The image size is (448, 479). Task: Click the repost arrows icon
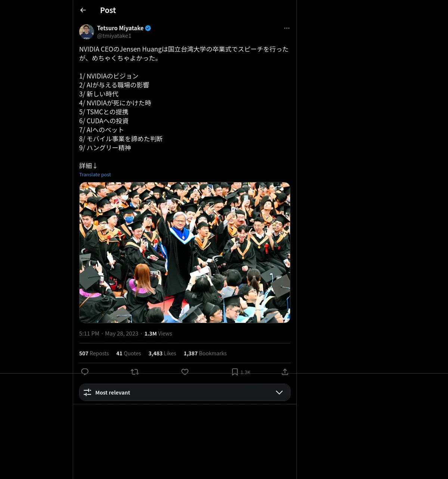point(135,372)
